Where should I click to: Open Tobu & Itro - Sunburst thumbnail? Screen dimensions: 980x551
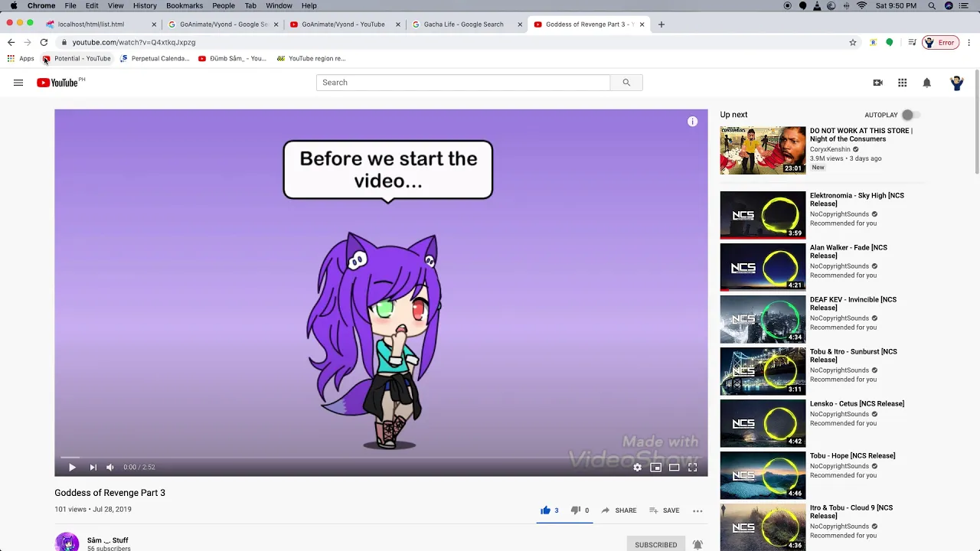[x=763, y=371]
